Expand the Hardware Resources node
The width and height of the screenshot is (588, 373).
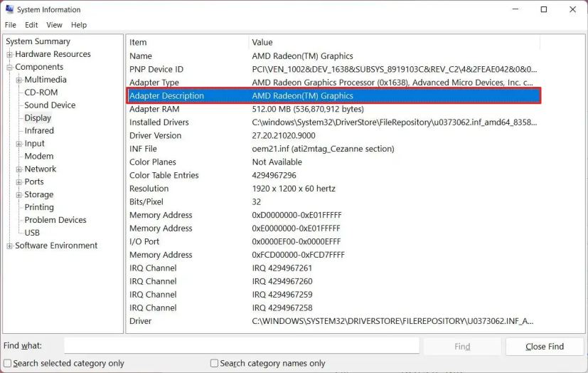pos(9,54)
